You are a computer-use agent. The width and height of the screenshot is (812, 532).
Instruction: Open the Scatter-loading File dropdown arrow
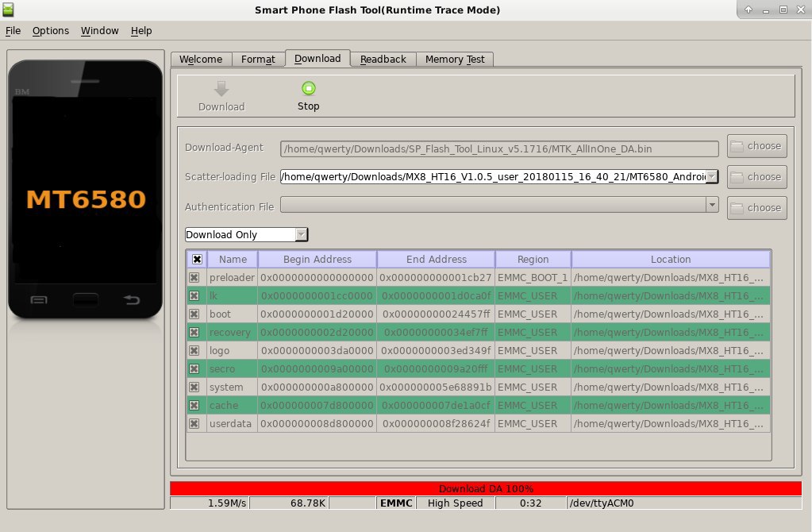pyautogui.click(x=712, y=176)
